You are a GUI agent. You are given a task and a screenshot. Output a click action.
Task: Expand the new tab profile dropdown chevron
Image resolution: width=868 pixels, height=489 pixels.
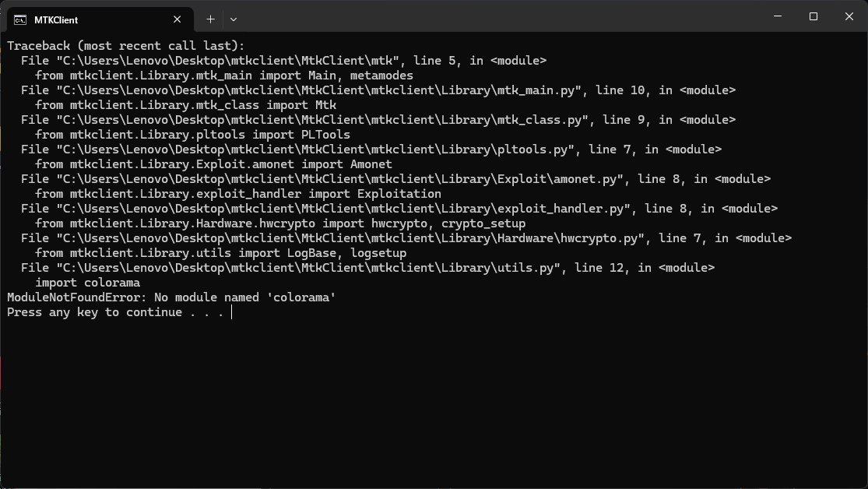(233, 19)
